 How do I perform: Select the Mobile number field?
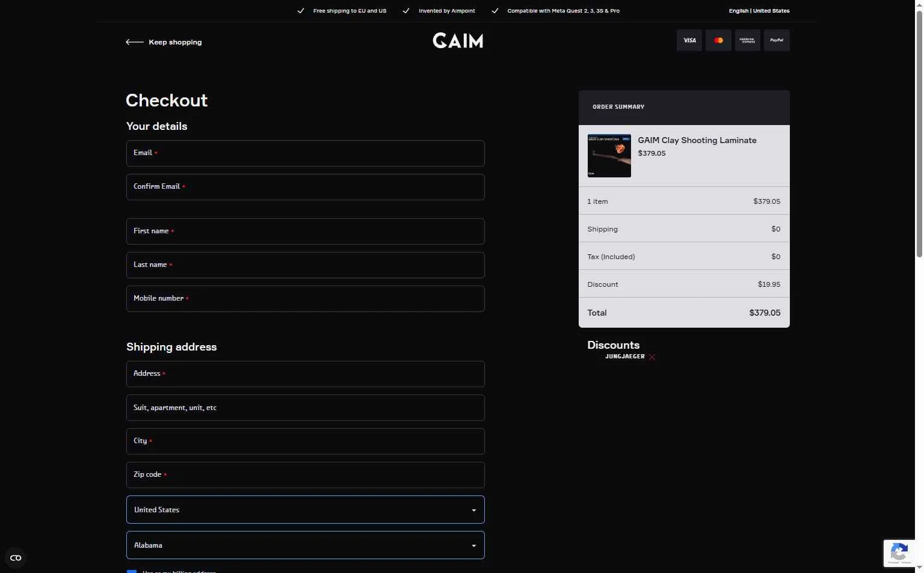click(x=306, y=299)
